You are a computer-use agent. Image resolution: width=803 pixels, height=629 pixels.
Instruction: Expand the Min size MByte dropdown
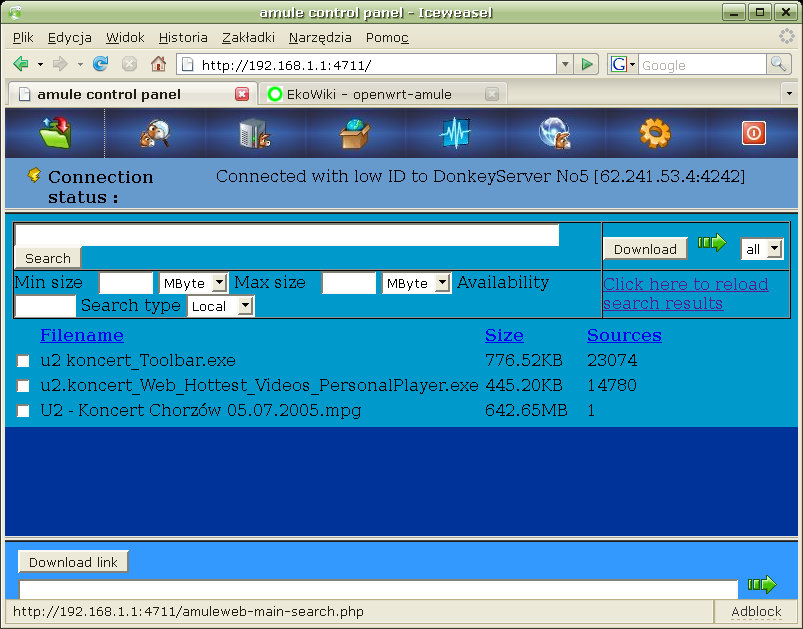point(193,283)
